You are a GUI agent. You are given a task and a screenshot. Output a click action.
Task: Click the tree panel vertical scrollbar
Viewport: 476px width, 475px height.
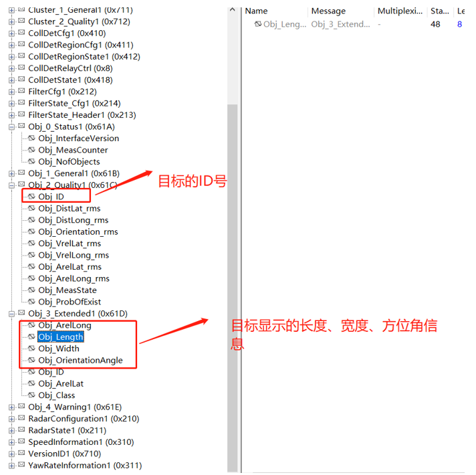point(232,268)
